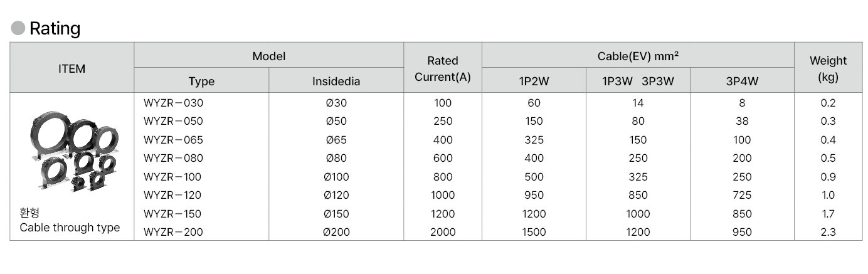
Task: Select the WYZR-200 model entry
Action: tap(174, 232)
